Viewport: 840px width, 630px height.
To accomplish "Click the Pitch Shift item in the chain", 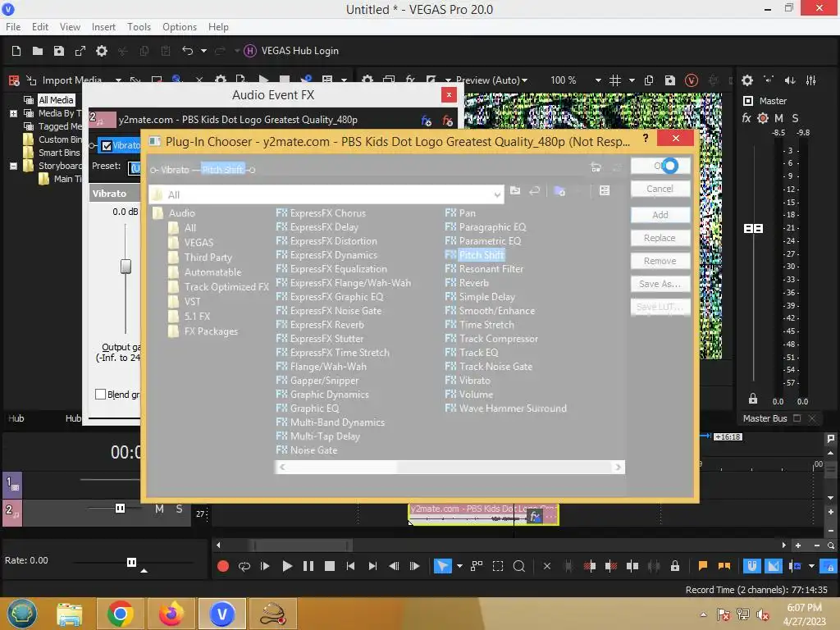I will click(x=223, y=170).
